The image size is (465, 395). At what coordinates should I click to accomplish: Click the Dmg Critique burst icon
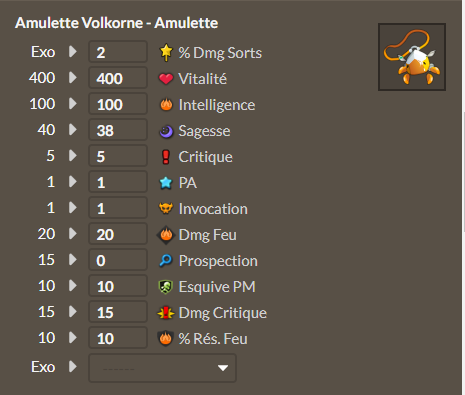click(166, 313)
